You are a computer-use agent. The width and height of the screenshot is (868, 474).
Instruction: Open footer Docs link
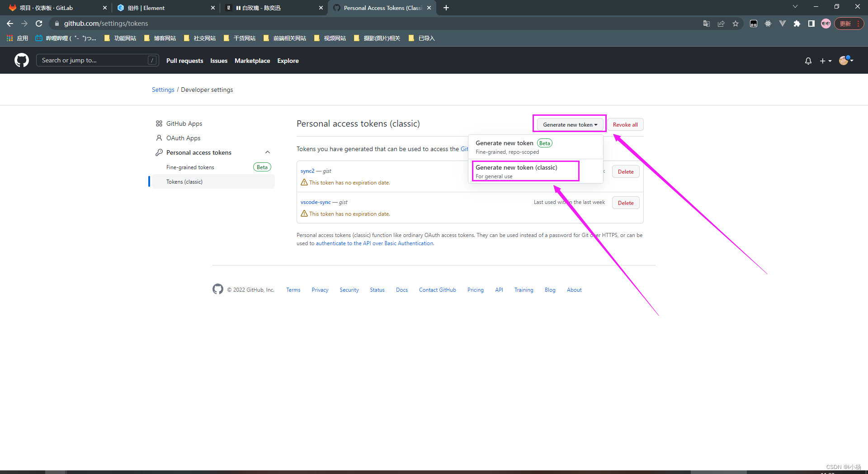coord(402,290)
